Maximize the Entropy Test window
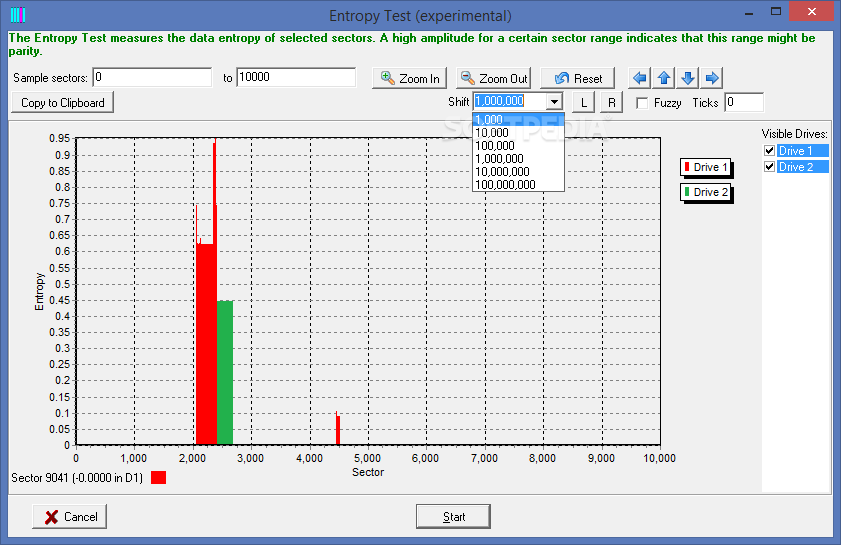 (x=776, y=12)
